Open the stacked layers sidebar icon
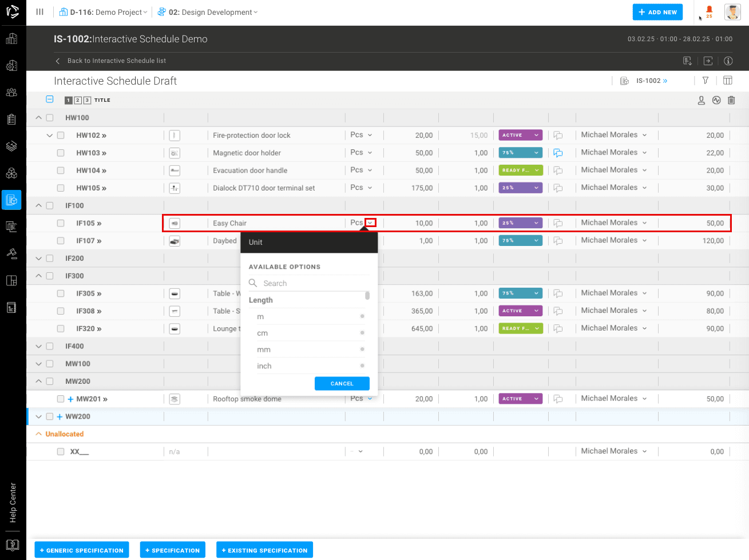 (x=11, y=146)
